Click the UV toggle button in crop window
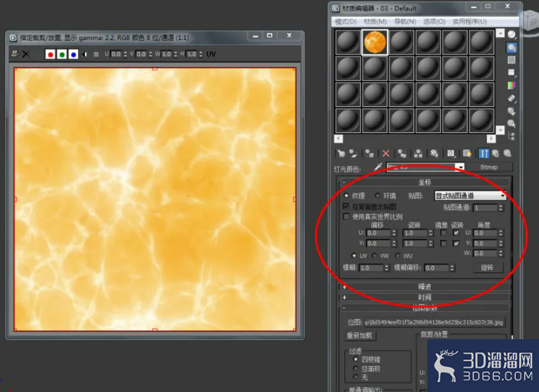Viewport: 539px width, 392px height. point(211,54)
